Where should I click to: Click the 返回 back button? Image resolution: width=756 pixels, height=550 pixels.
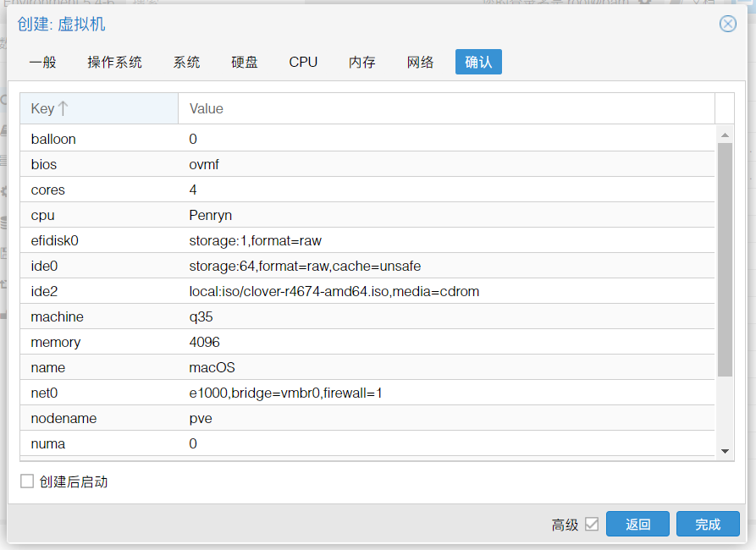point(637,525)
